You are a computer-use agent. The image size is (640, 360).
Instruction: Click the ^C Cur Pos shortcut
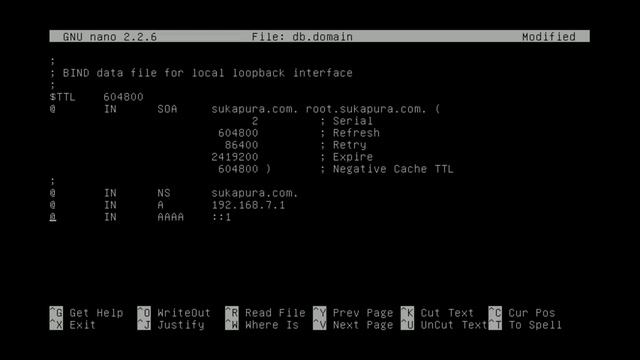point(522,313)
